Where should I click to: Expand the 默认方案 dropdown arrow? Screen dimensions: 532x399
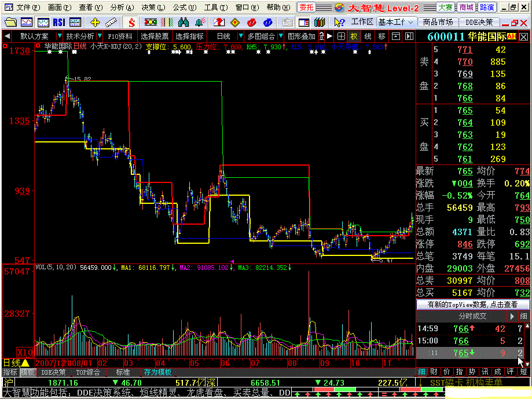point(60,36)
